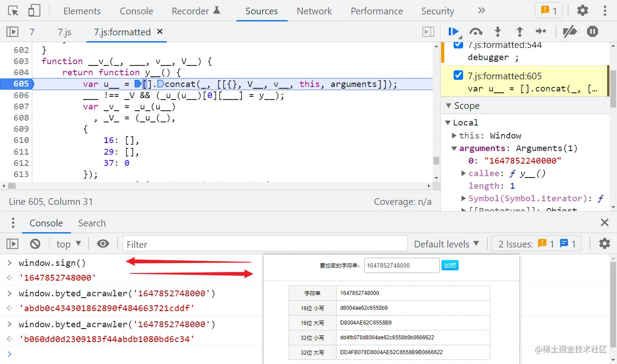Image resolution: width=617 pixels, height=364 pixels.
Task: Open the top context dropdown
Action: coord(69,244)
